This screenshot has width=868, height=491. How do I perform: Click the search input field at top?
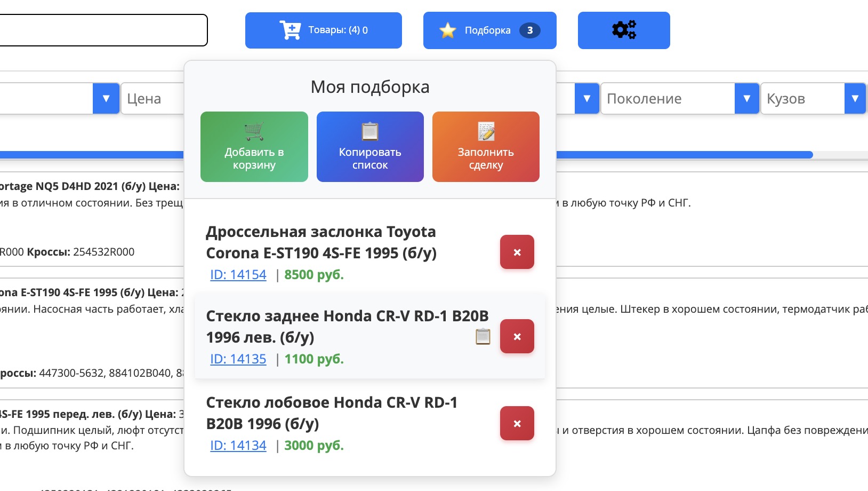(101, 30)
